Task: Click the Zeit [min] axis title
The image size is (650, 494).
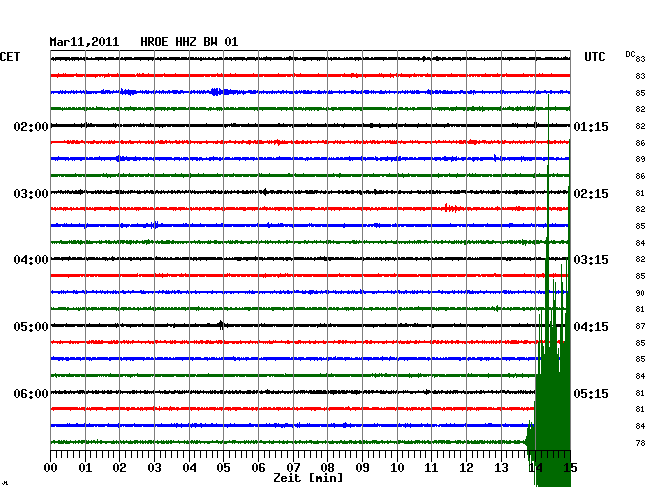Action: coord(308,478)
